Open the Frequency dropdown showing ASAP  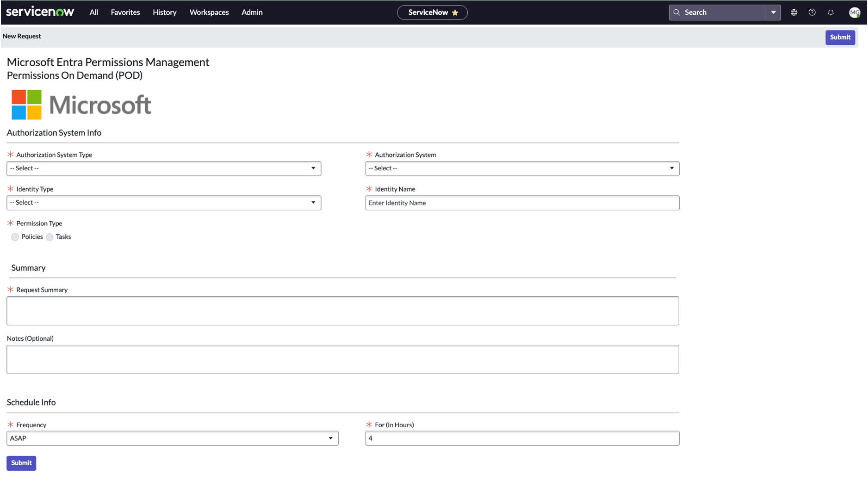172,438
